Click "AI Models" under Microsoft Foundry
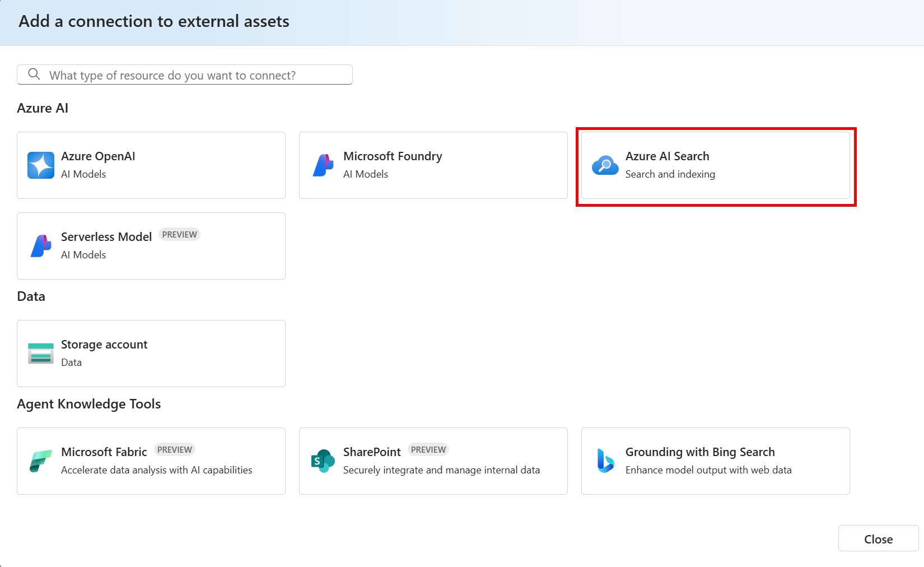924x567 pixels. coord(366,174)
